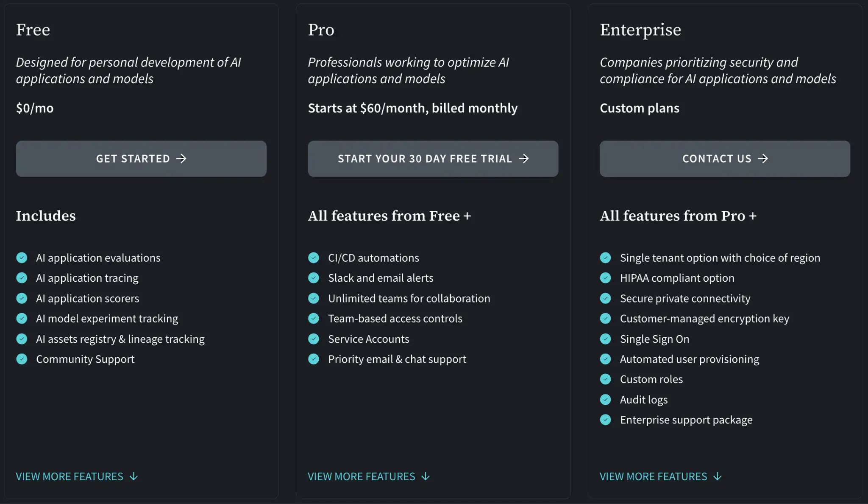Click the Pro plan heading

tap(321, 30)
